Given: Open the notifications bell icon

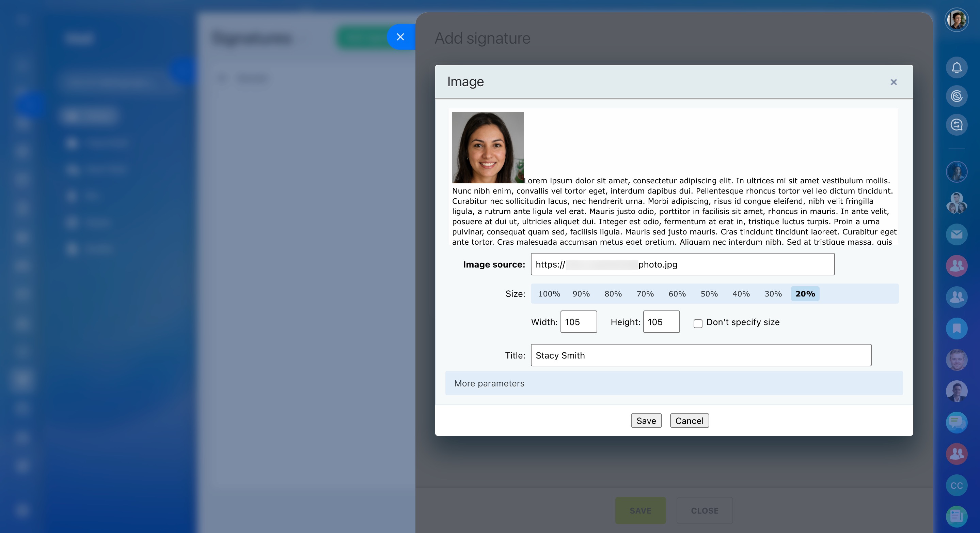Looking at the screenshot, I should coord(957,68).
